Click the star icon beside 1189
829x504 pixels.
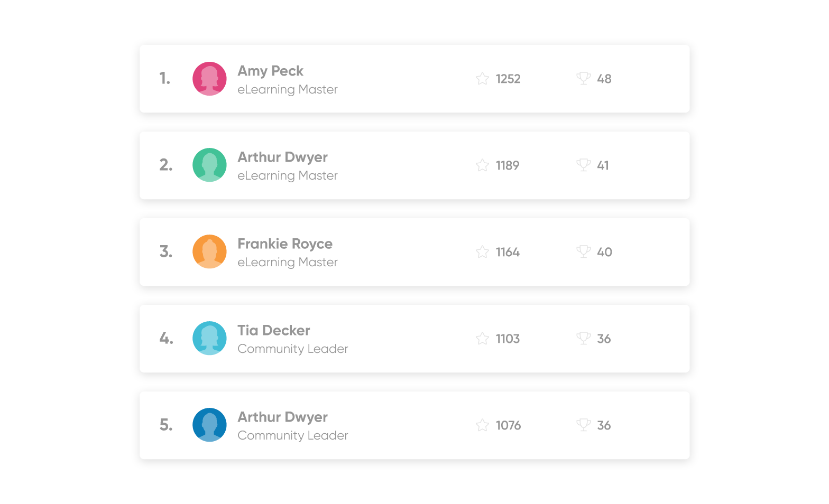[482, 165]
